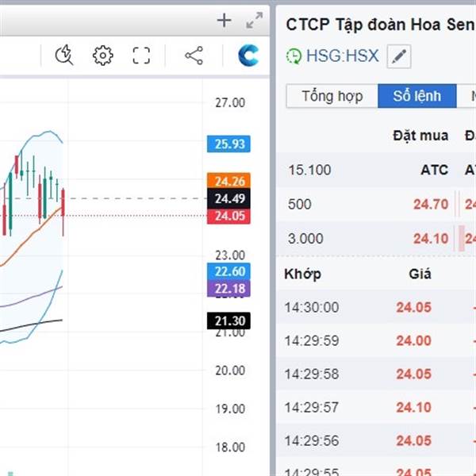Select the 15.100 ATC volume cell
The image size is (476, 476).
309,170
